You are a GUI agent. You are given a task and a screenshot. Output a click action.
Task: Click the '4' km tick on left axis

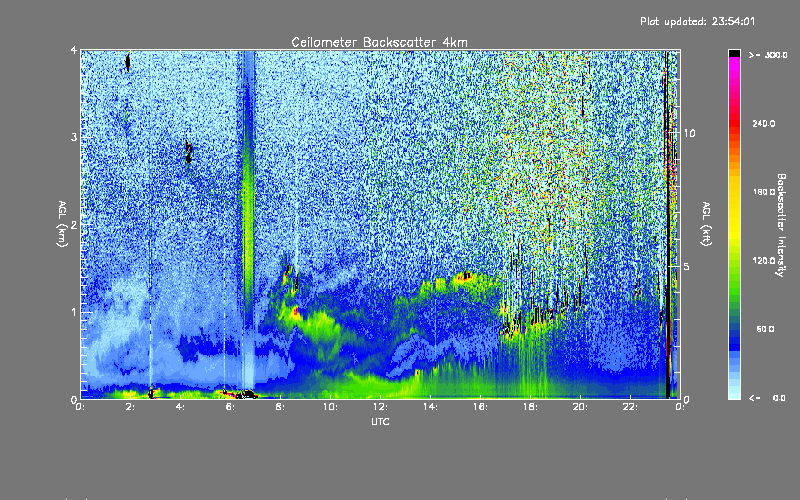click(x=74, y=50)
